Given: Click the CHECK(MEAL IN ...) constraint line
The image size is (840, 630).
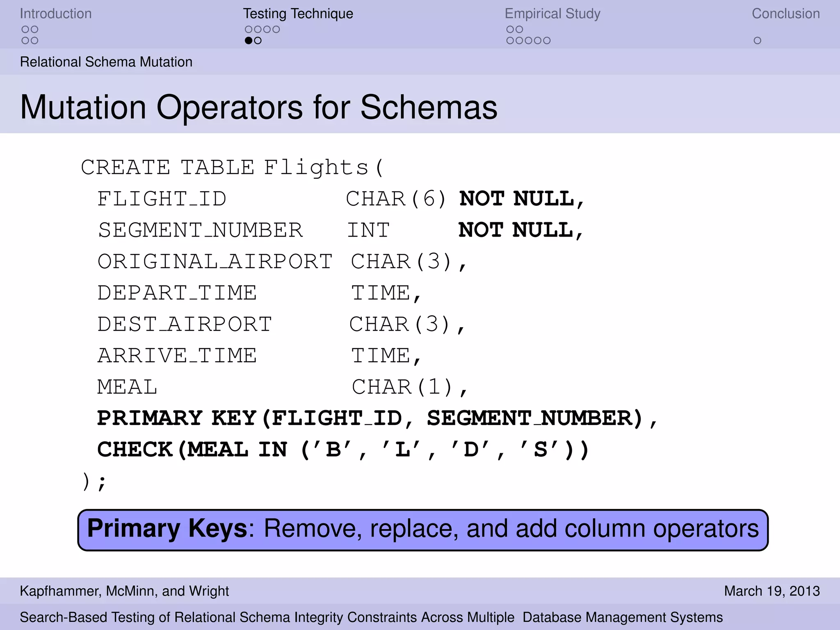Looking at the screenshot, I should (x=343, y=450).
